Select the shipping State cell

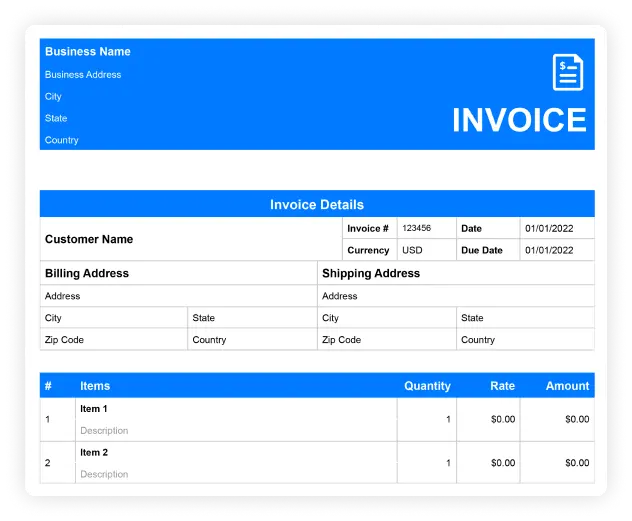pos(526,318)
